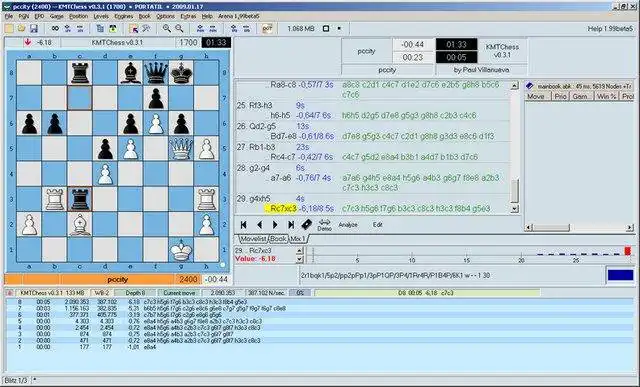
Task: Click the red down-arrow icon beside -6.18
Action: (28, 42)
